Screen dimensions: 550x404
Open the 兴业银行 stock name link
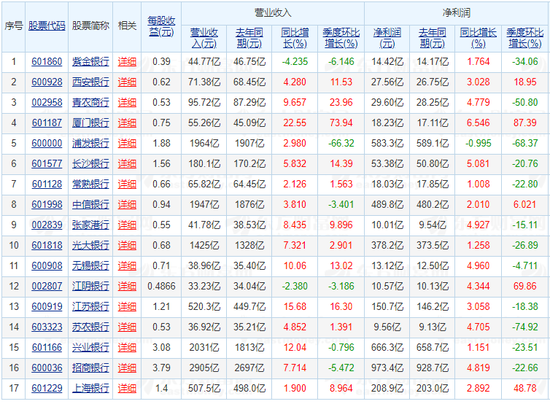click(x=90, y=347)
